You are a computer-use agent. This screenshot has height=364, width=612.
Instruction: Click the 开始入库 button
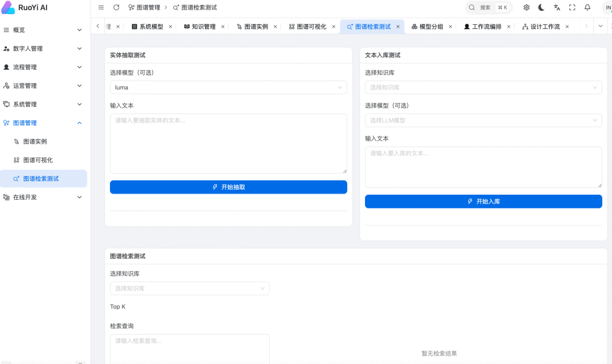tap(483, 202)
